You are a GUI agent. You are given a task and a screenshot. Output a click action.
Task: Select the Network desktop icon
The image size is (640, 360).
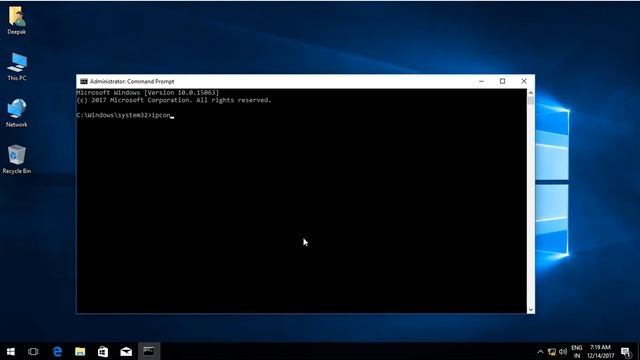click(17, 113)
